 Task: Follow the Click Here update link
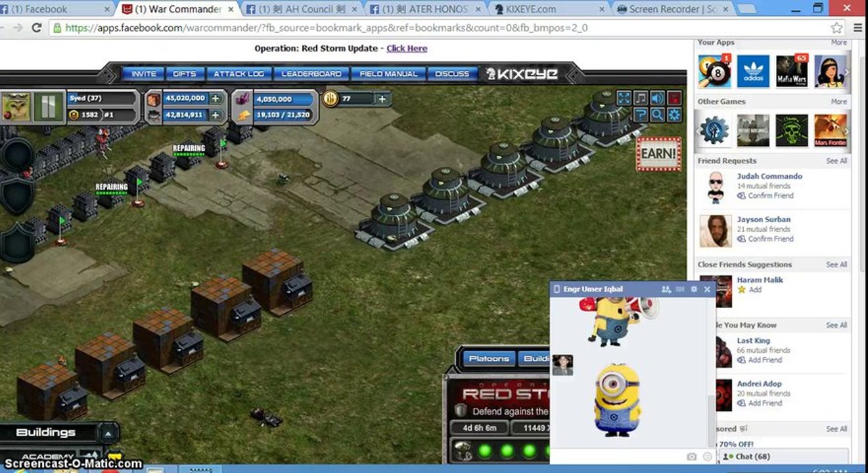(x=407, y=49)
